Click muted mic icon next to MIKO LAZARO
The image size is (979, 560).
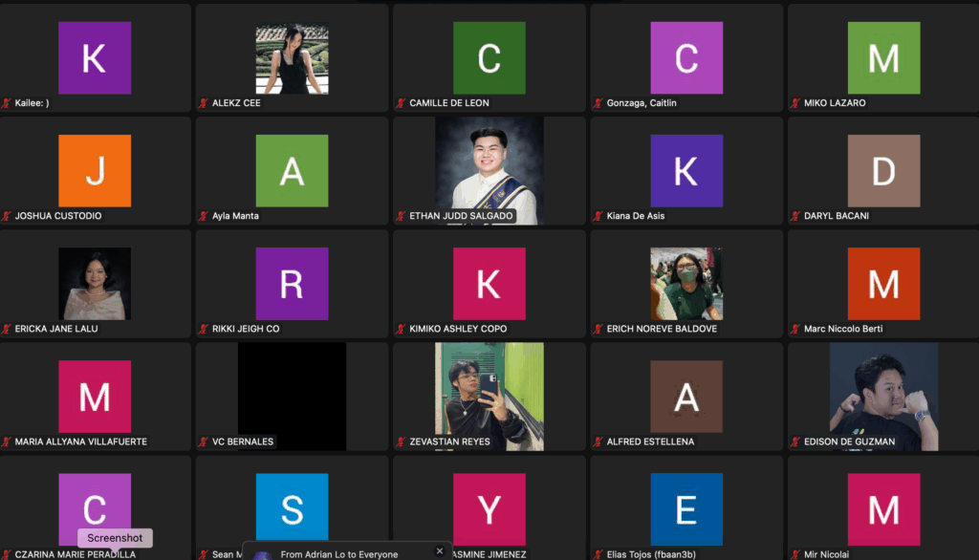pyautogui.click(x=794, y=103)
